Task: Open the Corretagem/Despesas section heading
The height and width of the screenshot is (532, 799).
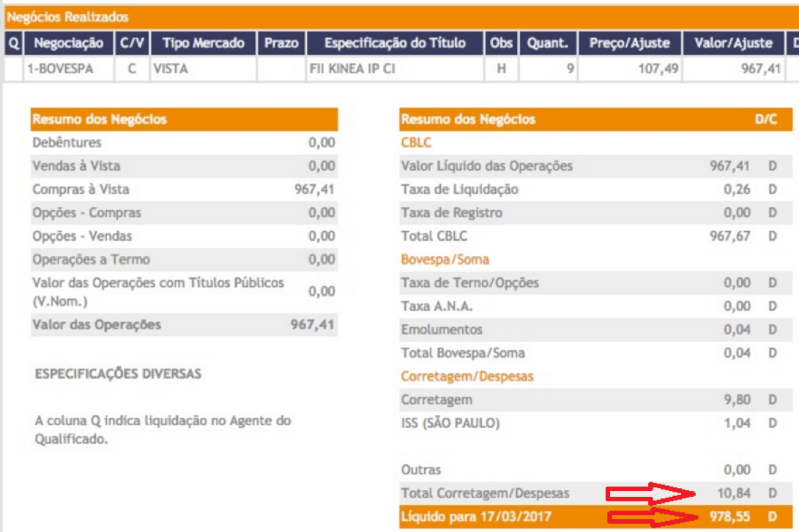Action: [x=467, y=377]
